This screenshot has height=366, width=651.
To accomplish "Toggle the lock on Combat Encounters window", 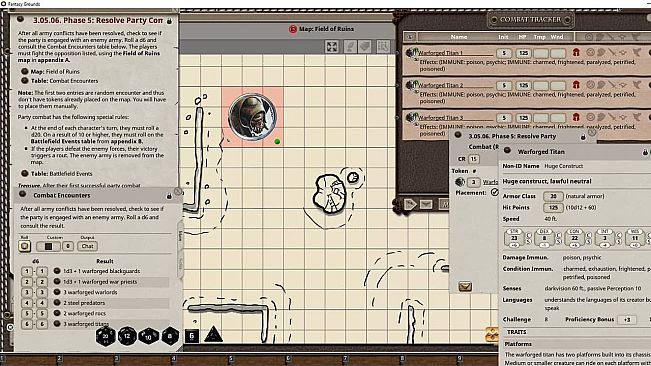I will point(169,196).
